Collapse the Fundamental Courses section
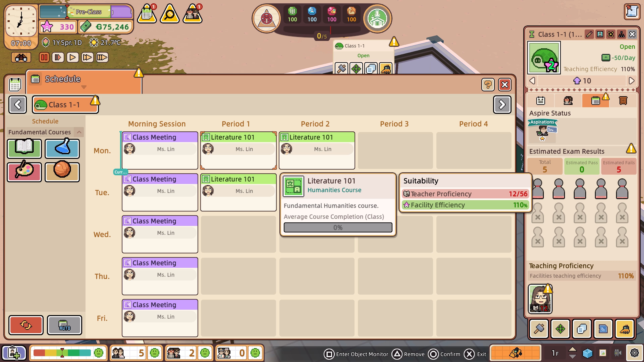The height and width of the screenshot is (362, 644). pyautogui.click(x=79, y=132)
